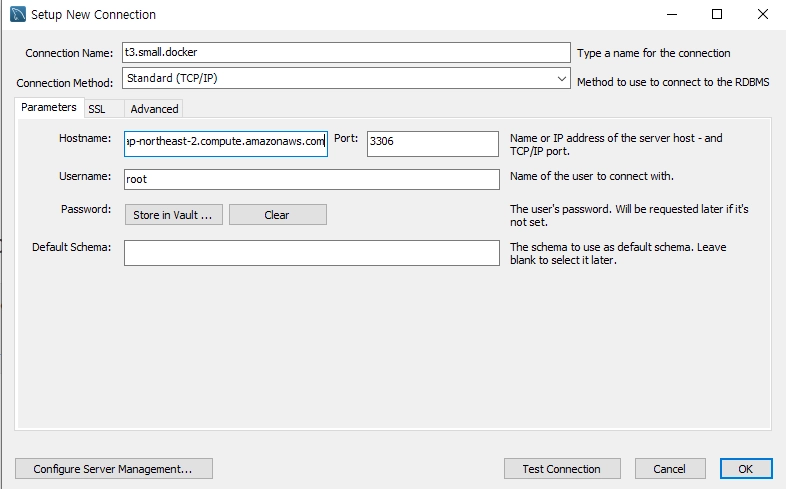Click the Store in Vault button
This screenshot has width=786, height=489.
tap(173, 215)
